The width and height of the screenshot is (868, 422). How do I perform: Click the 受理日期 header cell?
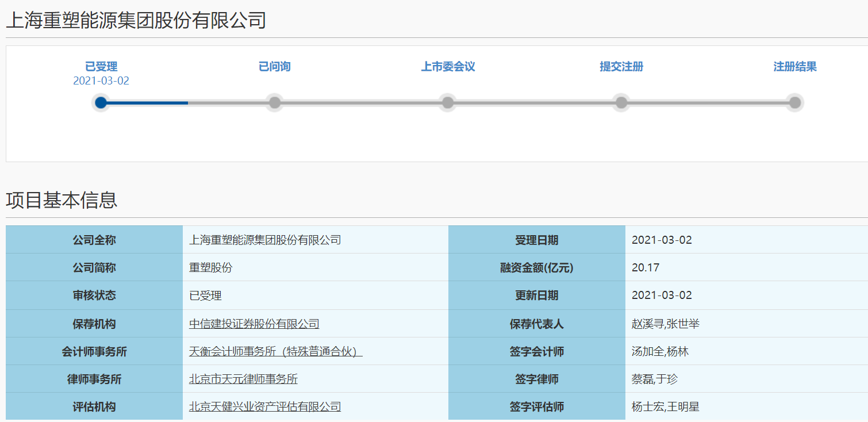point(537,240)
